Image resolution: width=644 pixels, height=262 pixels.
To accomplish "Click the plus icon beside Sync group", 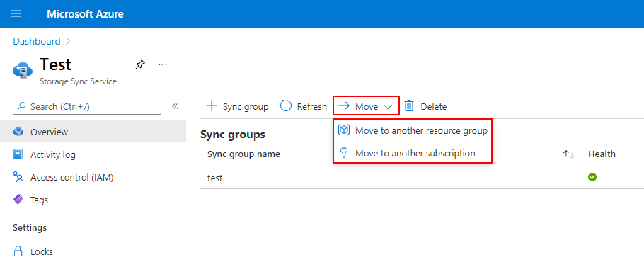I will (211, 106).
